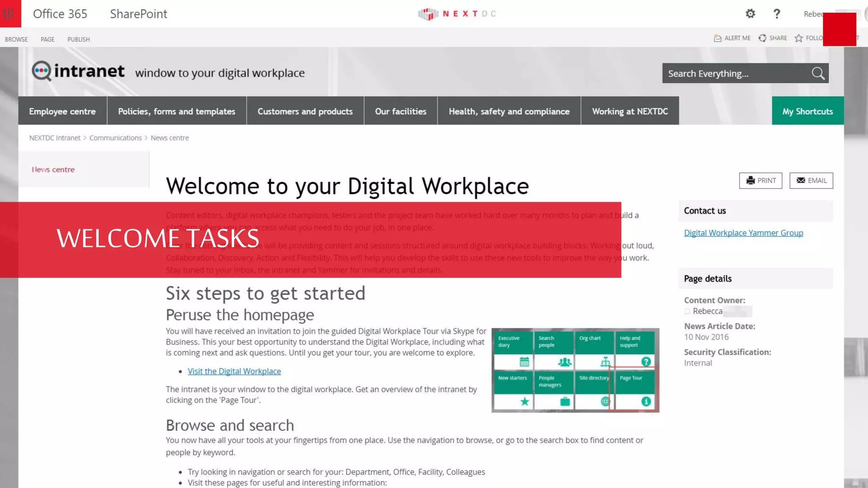This screenshot has width=868, height=488.
Task: Open the Employee centre menu
Action: tap(62, 111)
